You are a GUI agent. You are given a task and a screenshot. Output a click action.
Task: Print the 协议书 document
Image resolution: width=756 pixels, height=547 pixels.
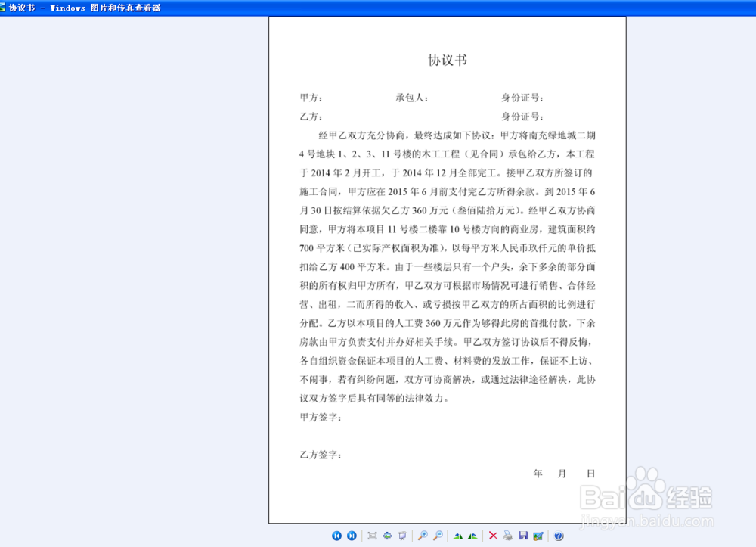pos(507,535)
